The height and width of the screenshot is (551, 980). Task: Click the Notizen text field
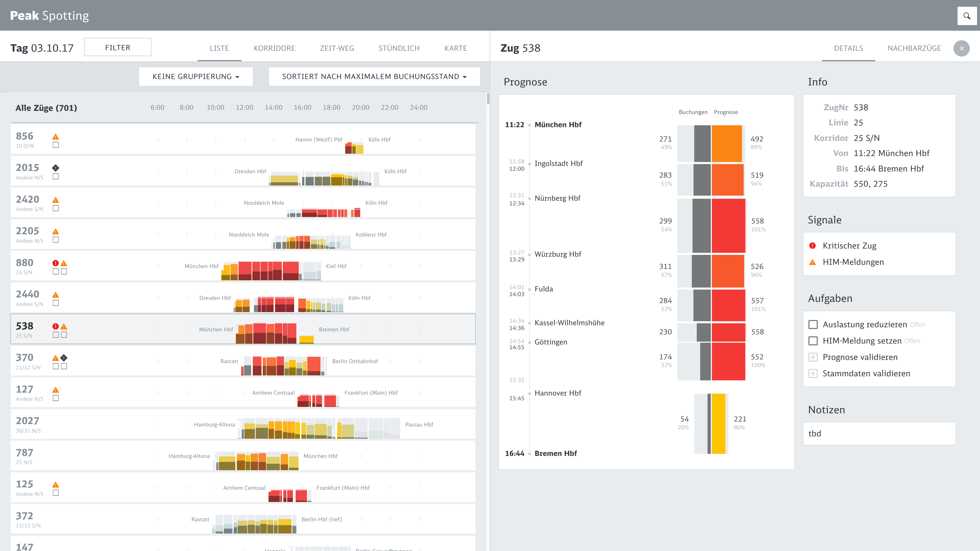tap(879, 433)
